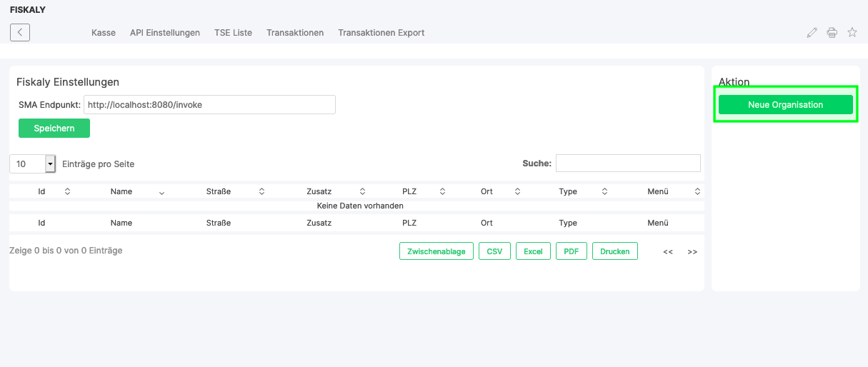868x367 pixels.
Task: Click the Speichern button
Action: [x=54, y=129]
